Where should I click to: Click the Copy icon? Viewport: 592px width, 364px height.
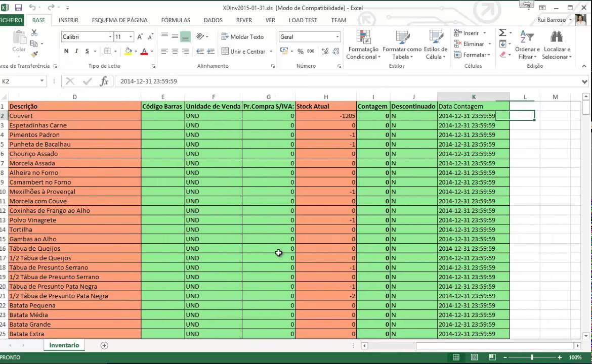pyautogui.click(x=34, y=43)
